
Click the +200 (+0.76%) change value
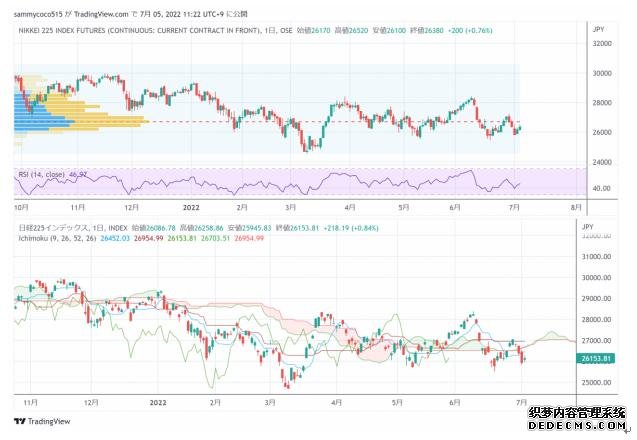click(x=470, y=30)
